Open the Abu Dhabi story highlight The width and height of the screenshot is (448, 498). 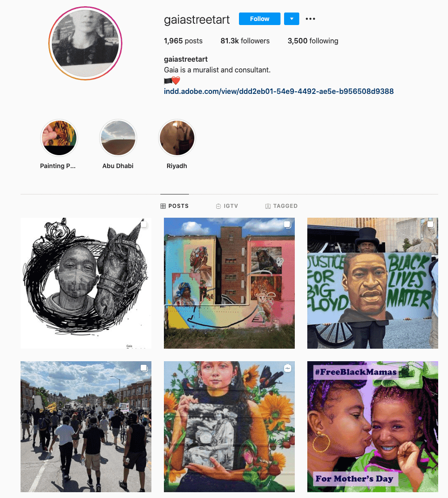tap(118, 138)
